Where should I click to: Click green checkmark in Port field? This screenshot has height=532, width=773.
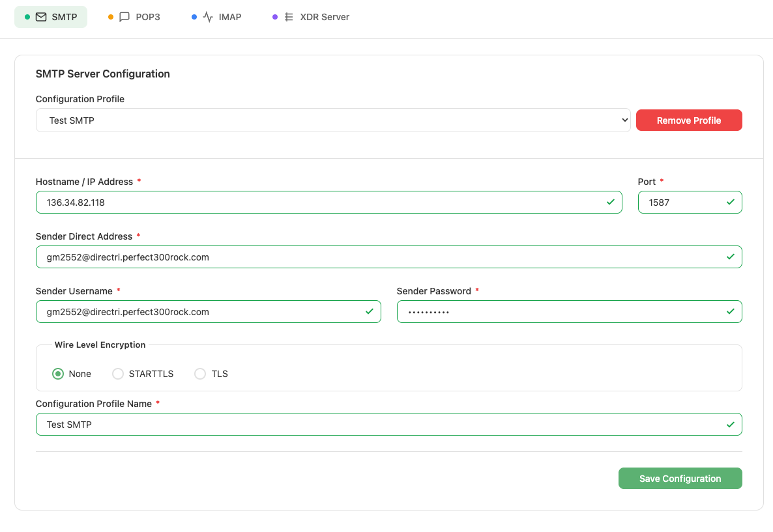pyautogui.click(x=731, y=202)
